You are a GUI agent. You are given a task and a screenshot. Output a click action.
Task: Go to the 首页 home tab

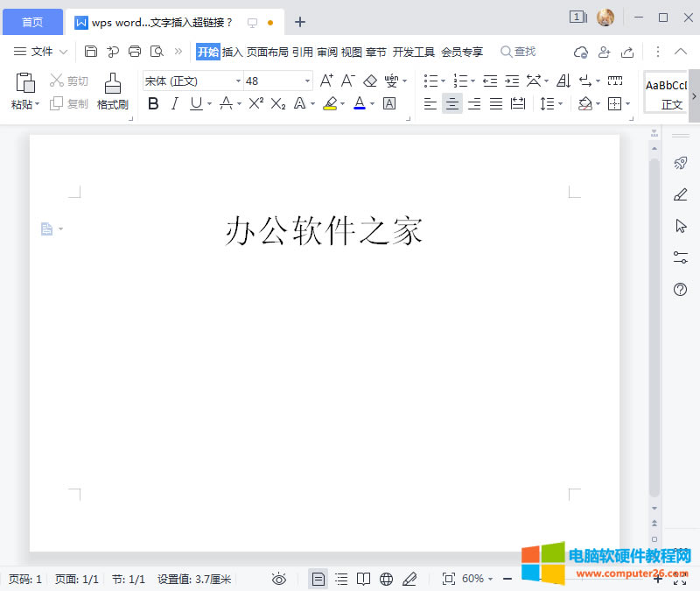32,22
